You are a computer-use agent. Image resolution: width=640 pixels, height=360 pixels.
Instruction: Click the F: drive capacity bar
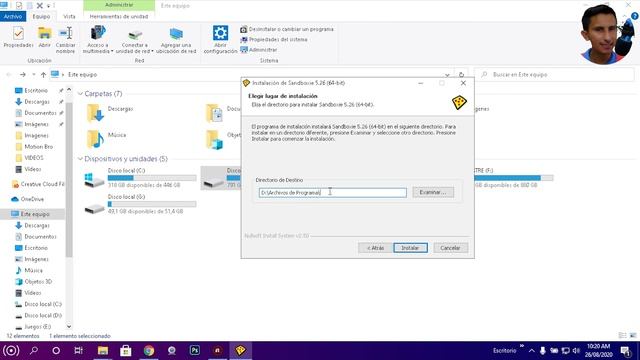point(514,178)
